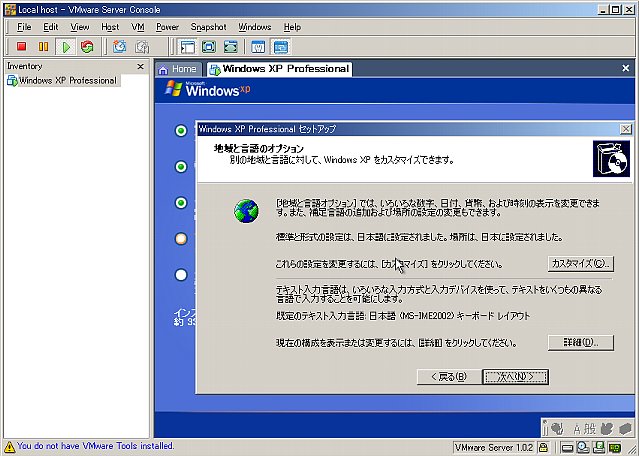Click 'You do not have VMware Tools installed' message
This screenshot has height=456, width=639.
pyautogui.click(x=95, y=446)
